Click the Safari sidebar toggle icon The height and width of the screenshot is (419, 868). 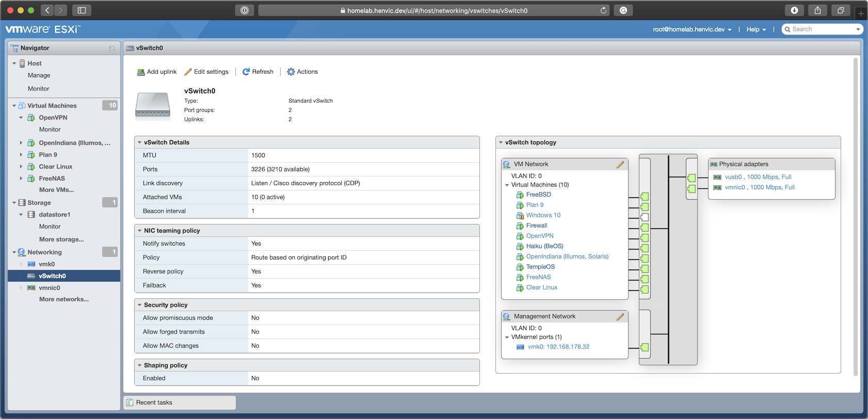pos(82,10)
